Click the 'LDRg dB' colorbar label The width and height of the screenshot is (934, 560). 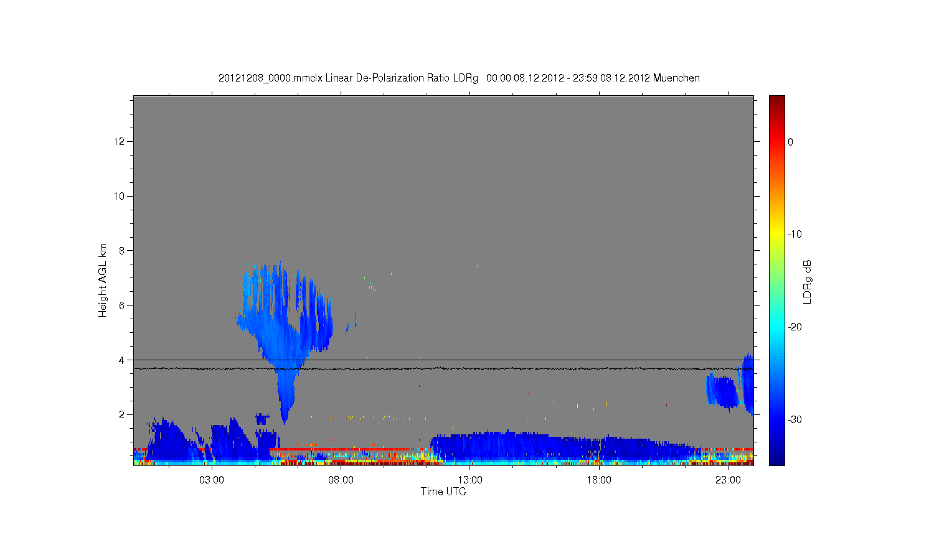click(808, 281)
